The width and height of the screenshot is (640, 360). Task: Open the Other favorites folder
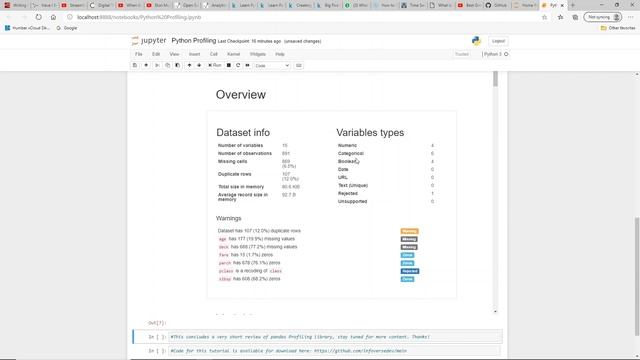618,28
